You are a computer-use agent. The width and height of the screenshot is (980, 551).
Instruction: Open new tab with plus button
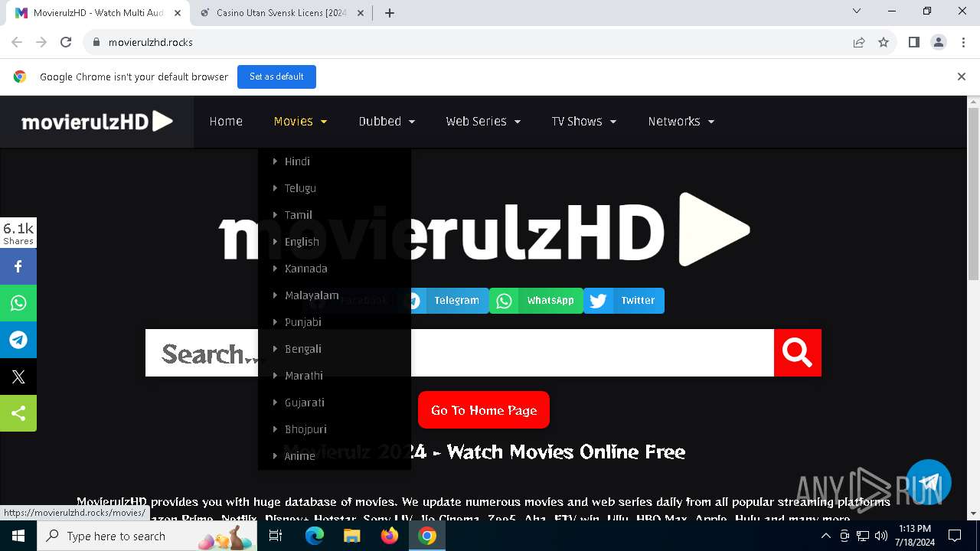point(390,13)
